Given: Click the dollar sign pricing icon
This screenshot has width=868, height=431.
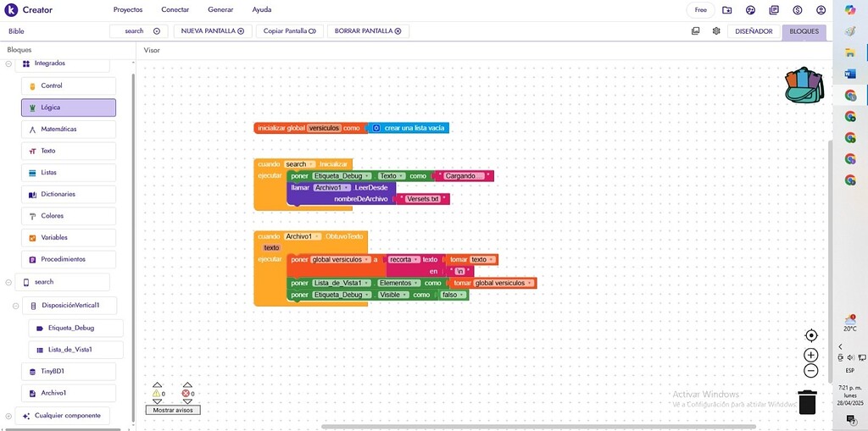Looking at the screenshot, I should (x=798, y=10).
